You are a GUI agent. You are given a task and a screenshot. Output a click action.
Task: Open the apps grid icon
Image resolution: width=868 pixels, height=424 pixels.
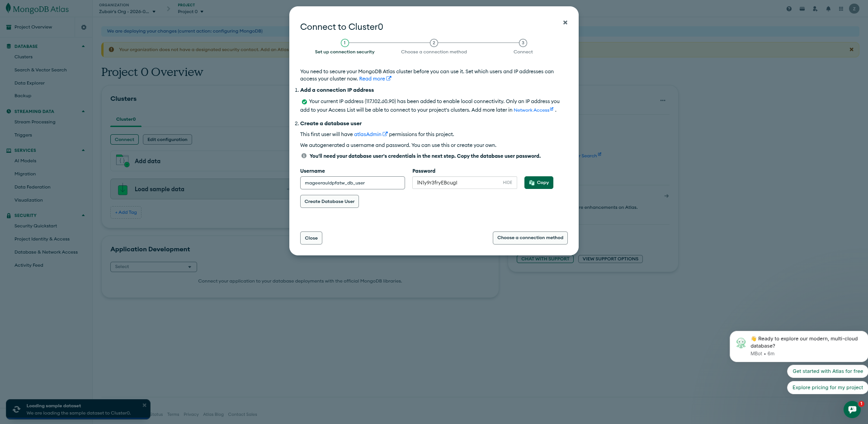(841, 9)
